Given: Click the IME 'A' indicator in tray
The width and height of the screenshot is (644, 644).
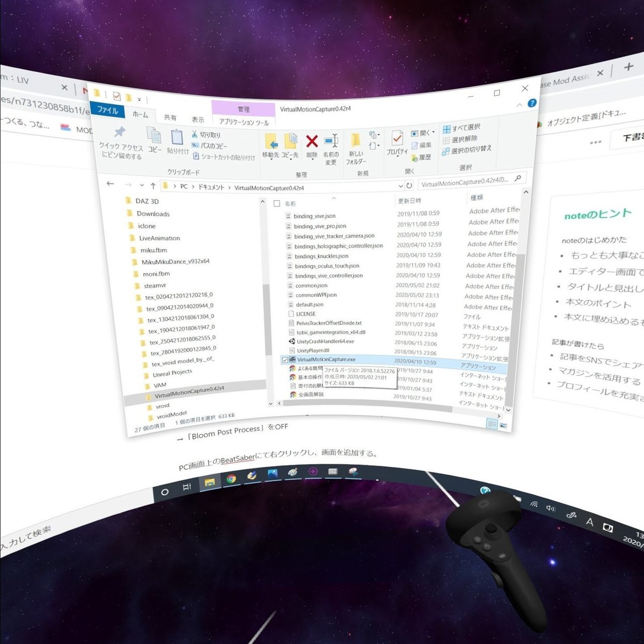Looking at the screenshot, I should [589, 522].
